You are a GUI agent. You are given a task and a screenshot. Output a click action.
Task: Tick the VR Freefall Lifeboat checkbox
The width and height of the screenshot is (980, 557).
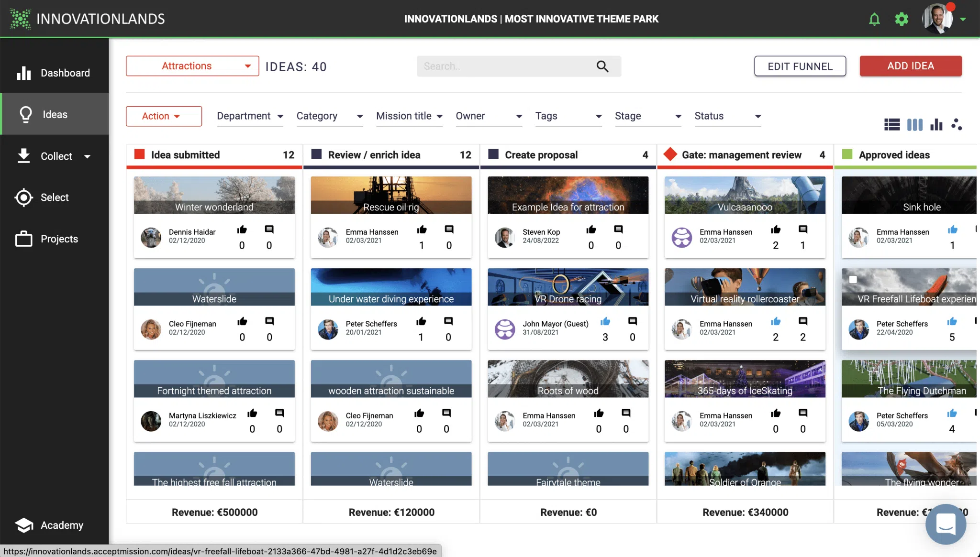click(x=853, y=280)
